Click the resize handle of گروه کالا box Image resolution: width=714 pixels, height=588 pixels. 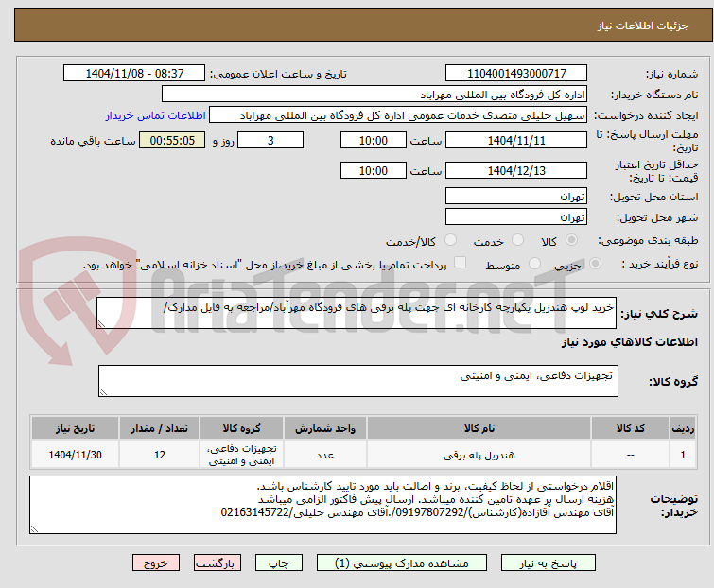click(103, 392)
